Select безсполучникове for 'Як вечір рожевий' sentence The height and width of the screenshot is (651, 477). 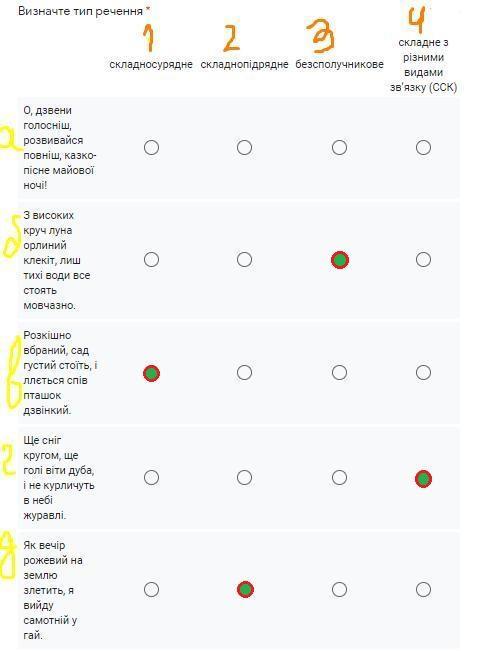339,589
